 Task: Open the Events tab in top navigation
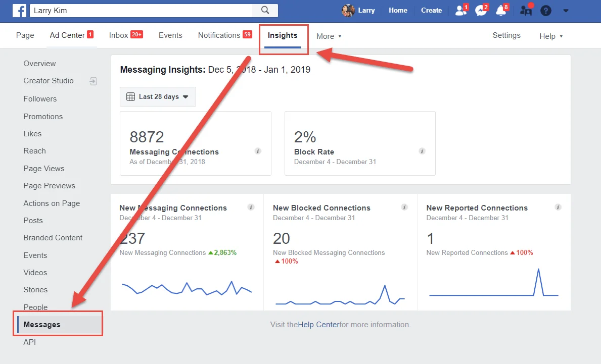pos(170,35)
